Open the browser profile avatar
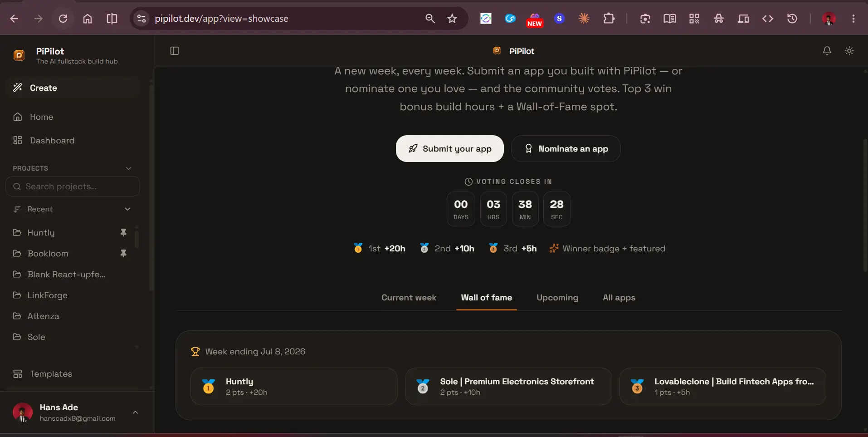 click(x=829, y=19)
